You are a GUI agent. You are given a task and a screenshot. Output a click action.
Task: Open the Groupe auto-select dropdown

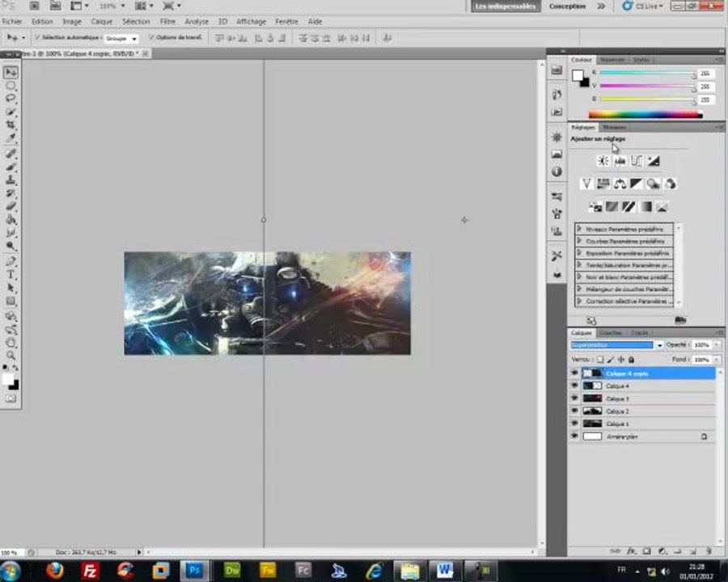(x=121, y=39)
